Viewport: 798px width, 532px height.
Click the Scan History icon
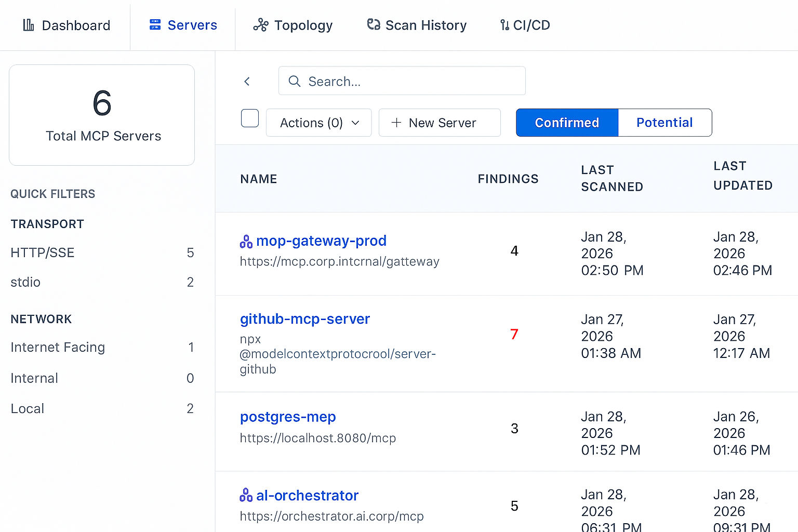click(x=374, y=25)
